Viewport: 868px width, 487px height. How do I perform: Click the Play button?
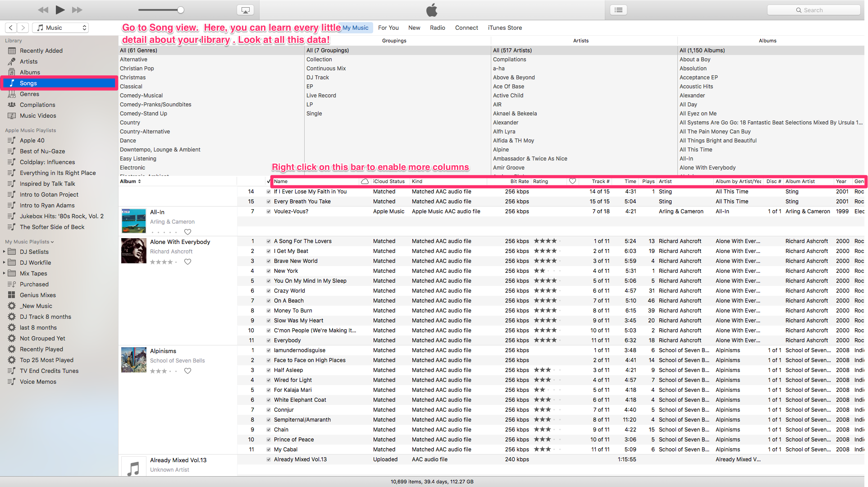point(60,9)
